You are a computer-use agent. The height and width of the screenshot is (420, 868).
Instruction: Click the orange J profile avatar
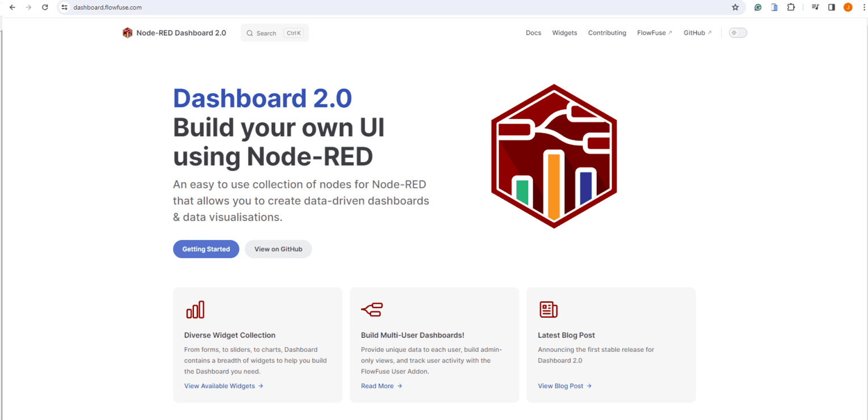[848, 7]
